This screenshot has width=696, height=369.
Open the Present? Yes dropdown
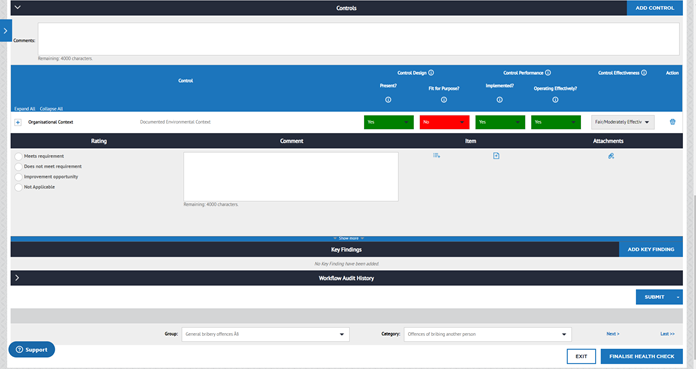click(x=389, y=122)
